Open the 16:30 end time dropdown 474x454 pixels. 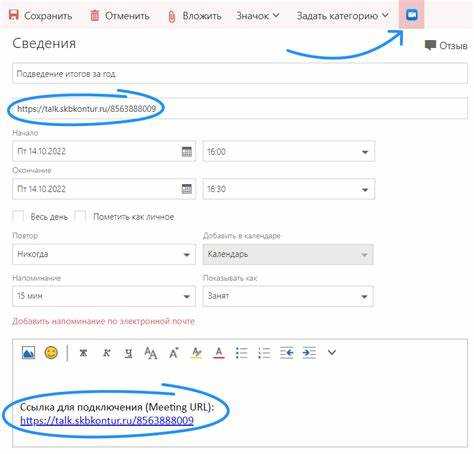point(289,189)
